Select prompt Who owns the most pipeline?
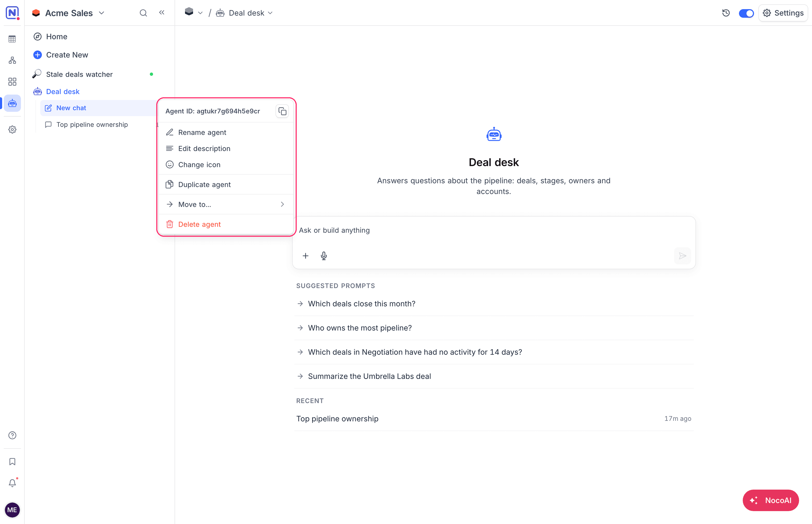812x524 pixels. click(494, 328)
